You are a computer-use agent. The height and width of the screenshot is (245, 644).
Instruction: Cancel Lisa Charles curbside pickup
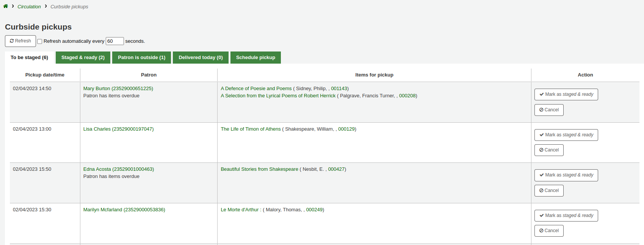coord(549,150)
